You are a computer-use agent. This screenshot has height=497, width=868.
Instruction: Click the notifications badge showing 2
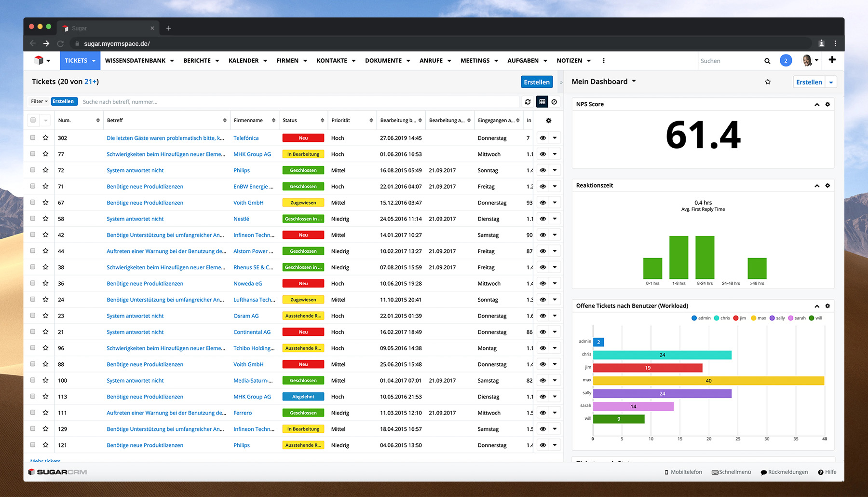tap(786, 61)
